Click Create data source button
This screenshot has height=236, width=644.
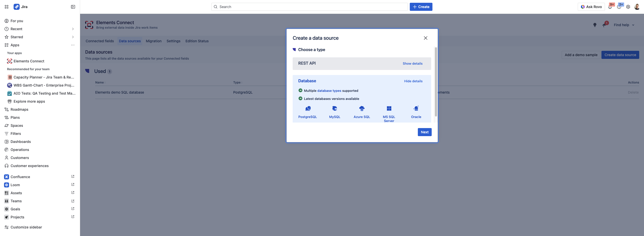point(620,55)
